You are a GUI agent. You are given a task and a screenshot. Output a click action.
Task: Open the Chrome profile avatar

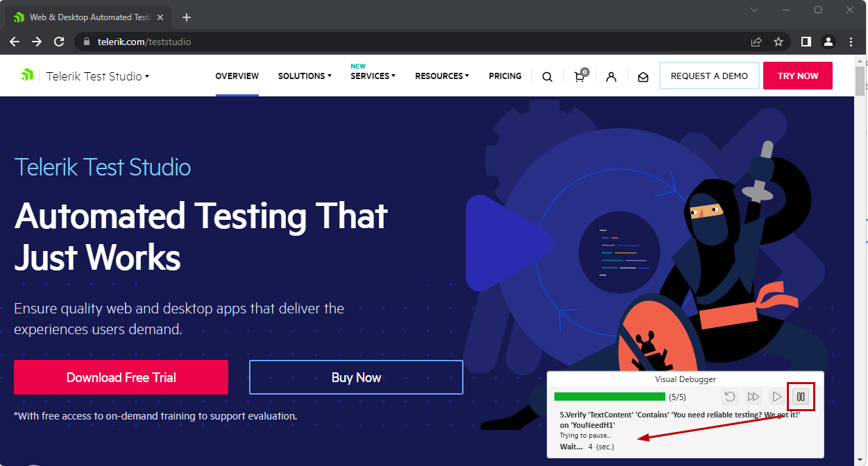pos(828,42)
